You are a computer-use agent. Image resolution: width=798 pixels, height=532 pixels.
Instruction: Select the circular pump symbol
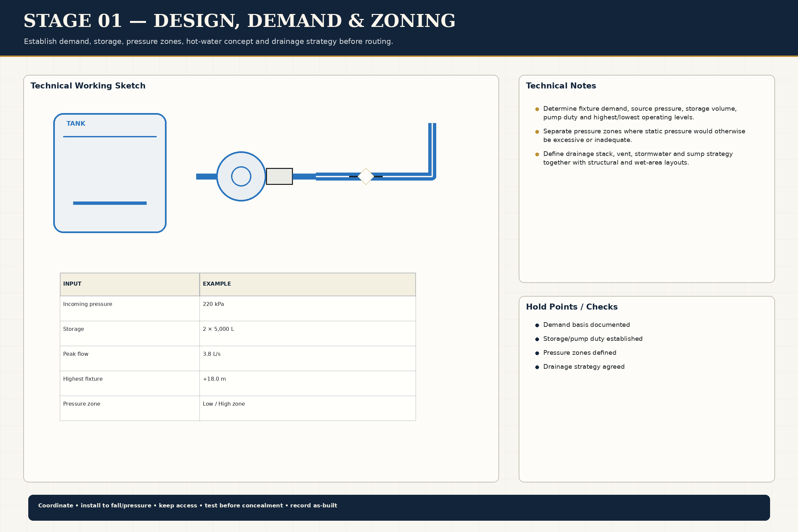(241, 177)
